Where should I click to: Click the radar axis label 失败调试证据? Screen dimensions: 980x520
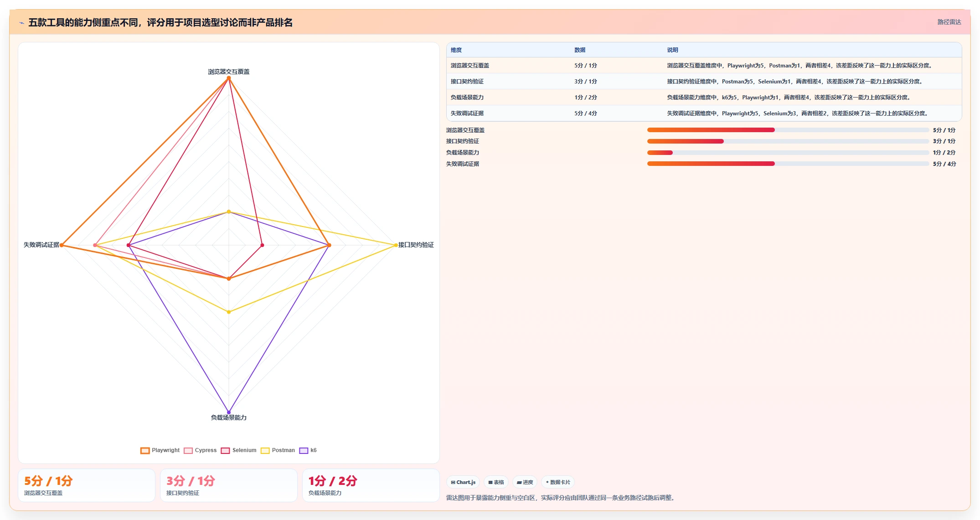click(41, 245)
